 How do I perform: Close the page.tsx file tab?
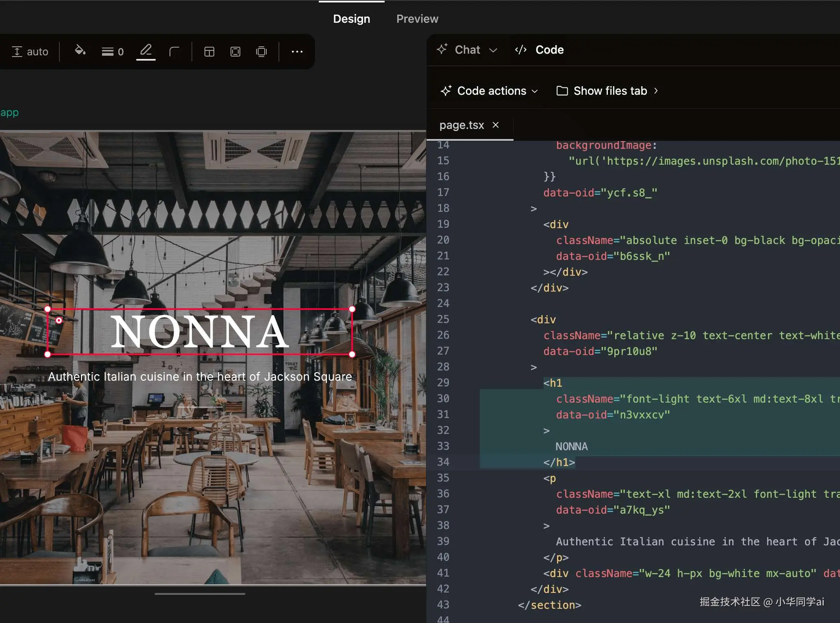click(495, 125)
